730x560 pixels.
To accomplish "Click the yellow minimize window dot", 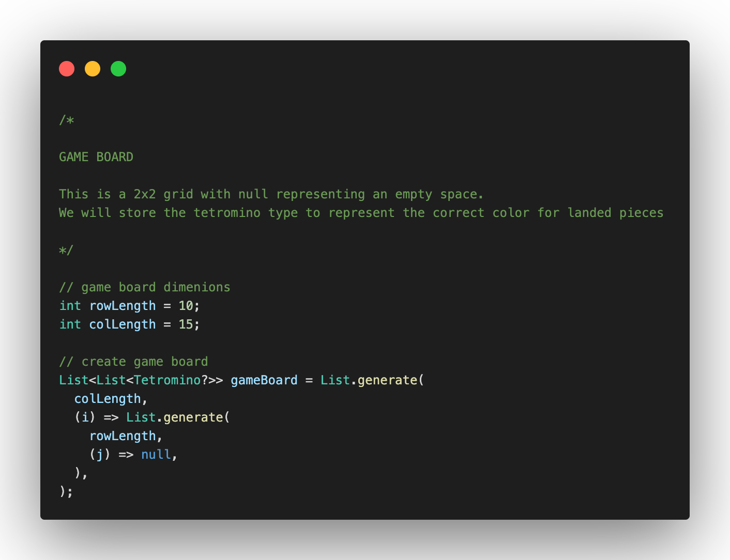I will click(x=93, y=69).
